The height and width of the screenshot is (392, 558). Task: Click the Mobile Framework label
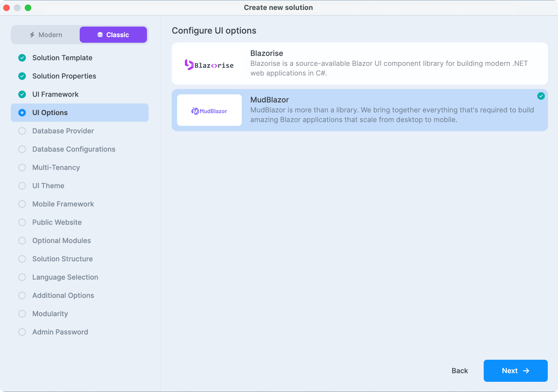coord(63,204)
